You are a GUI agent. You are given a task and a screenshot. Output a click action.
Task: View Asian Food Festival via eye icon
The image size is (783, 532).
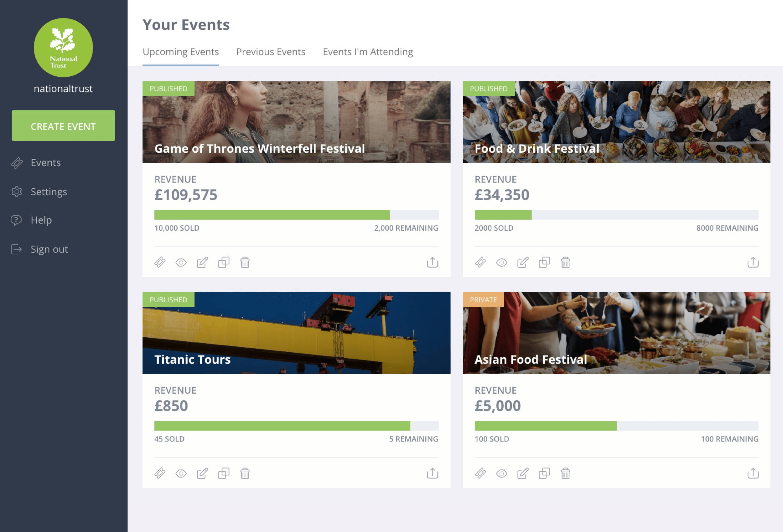point(501,473)
